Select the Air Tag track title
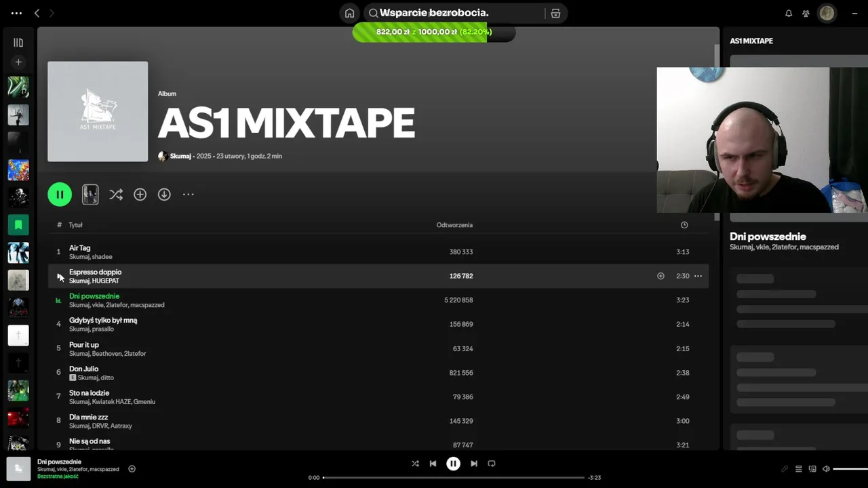Image resolution: width=868 pixels, height=488 pixels. tap(79, 248)
